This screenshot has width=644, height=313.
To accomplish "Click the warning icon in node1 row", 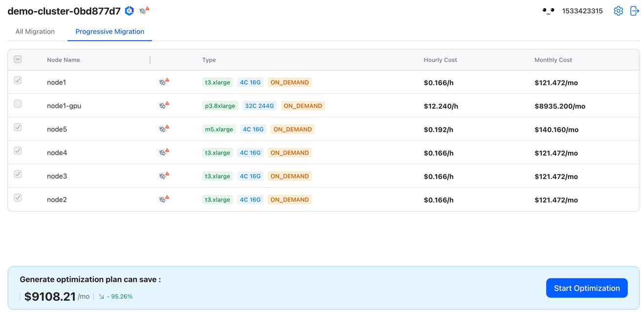I will tap(164, 82).
